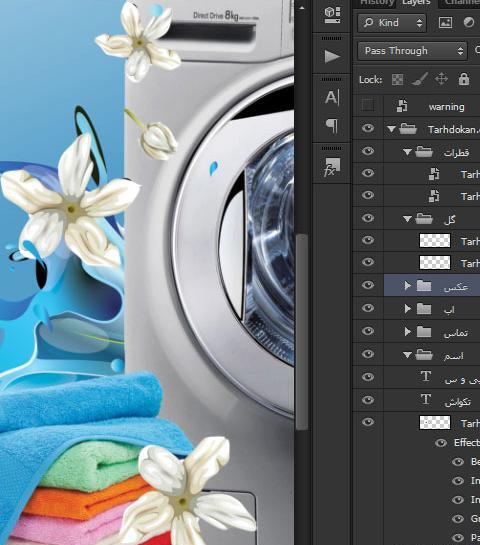Click the تماس group folder icon
The image size is (480, 545).
pyautogui.click(x=424, y=332)
